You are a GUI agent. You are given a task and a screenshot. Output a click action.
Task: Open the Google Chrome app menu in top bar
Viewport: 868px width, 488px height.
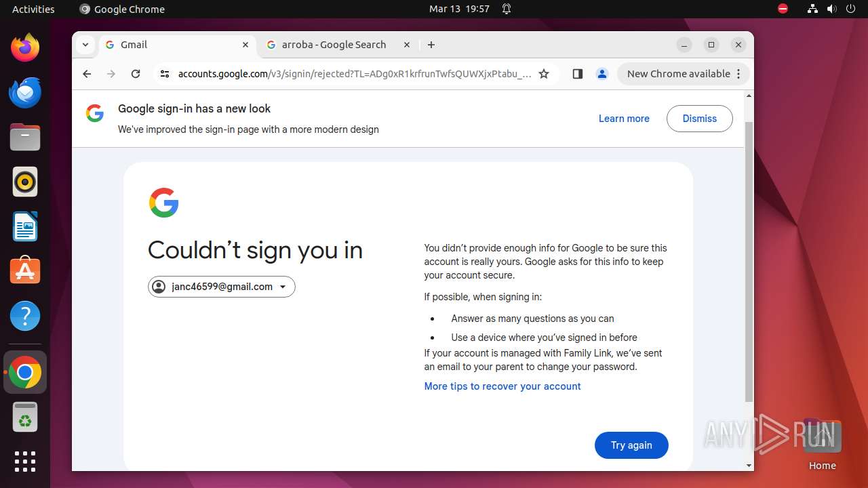point(122,9)
